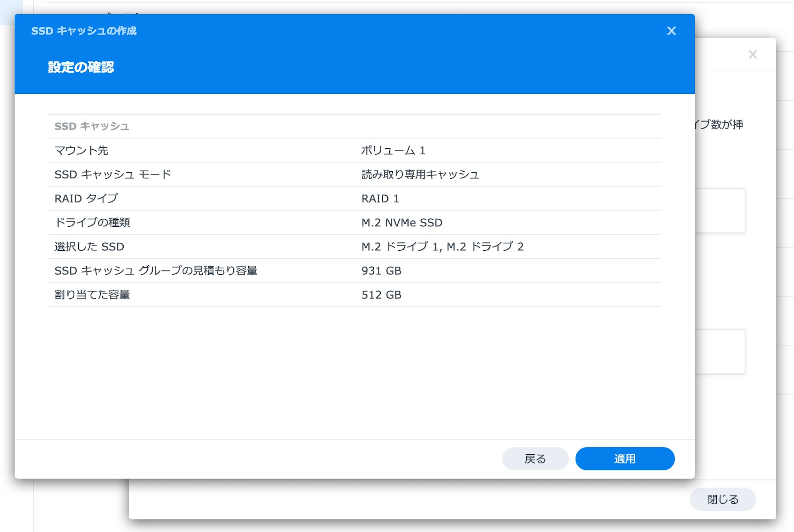Select the ドライブの種類 label
The height and width of the screenshot is (532, 794).
tap(92, 222)
